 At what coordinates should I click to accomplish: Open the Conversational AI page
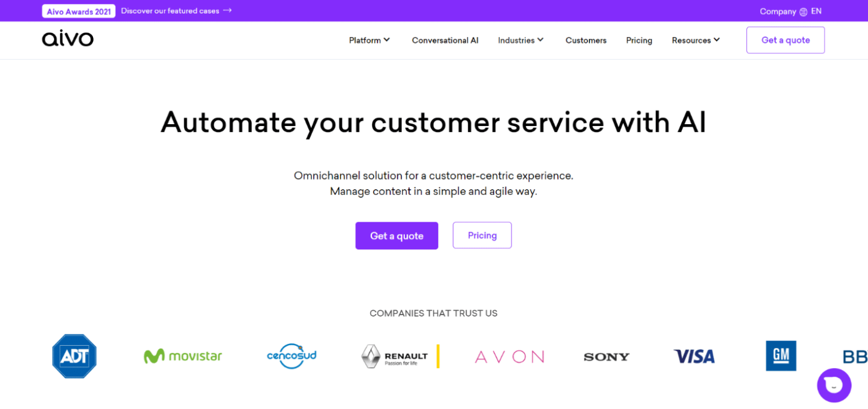pyautogui.click(x=445, y=40)
